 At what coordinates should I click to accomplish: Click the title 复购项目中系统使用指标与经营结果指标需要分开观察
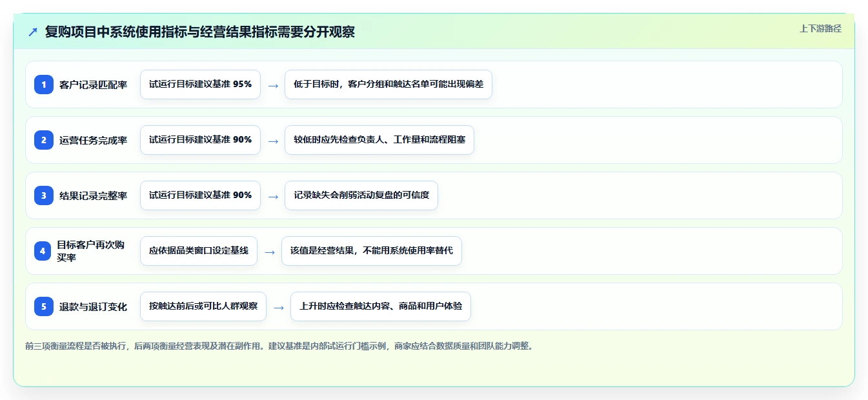200,32
